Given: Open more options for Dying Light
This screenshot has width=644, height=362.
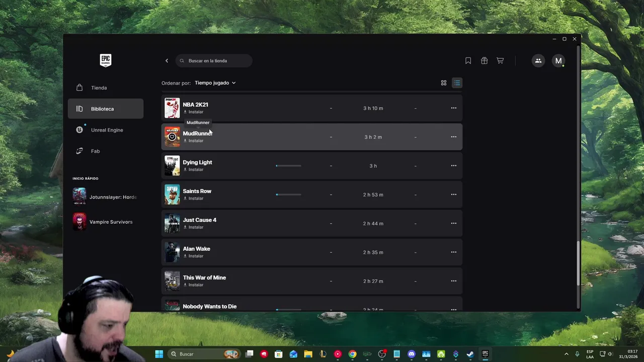Looking at the screenshot, I should pyautogui.click(x=454, y=165).
